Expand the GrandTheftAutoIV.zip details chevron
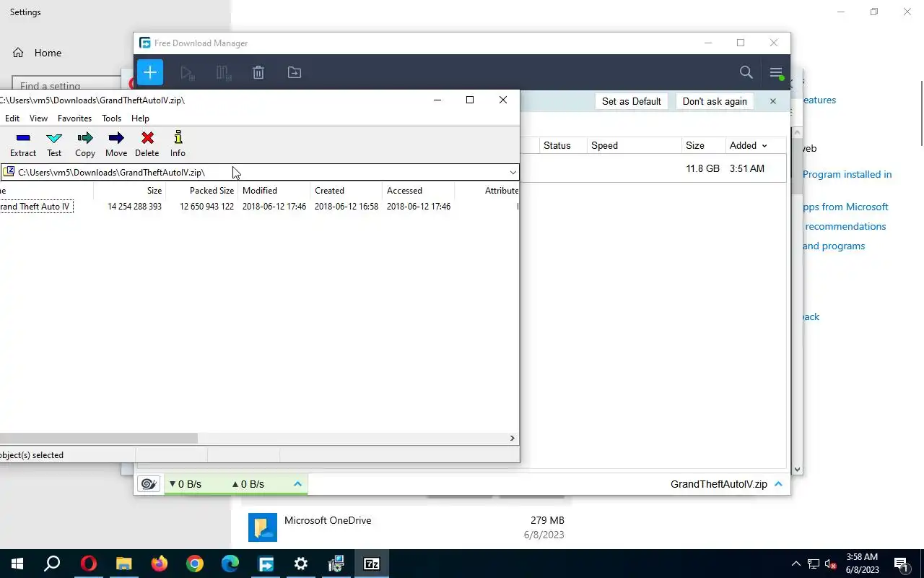Viewport: 924px width, 578px height. 778,484
